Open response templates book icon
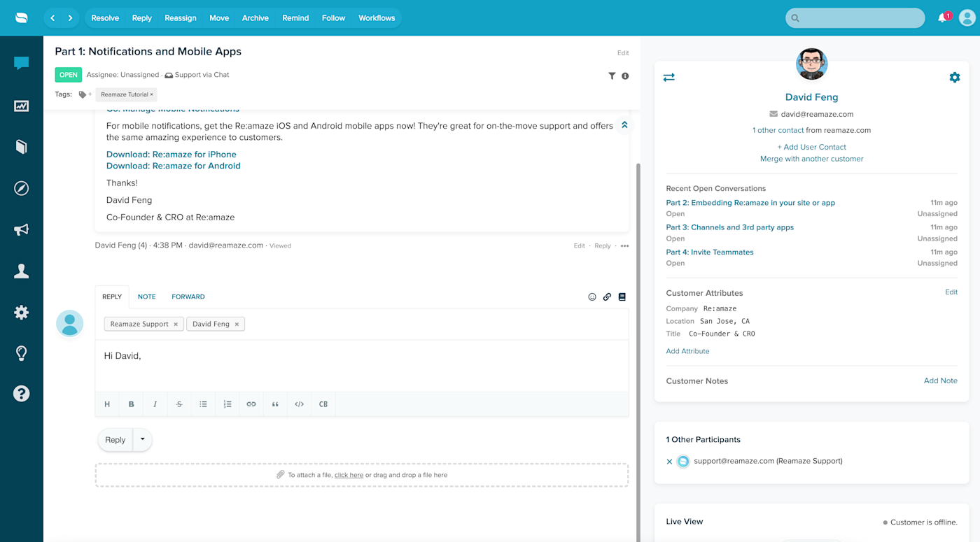Viewport: 980px width, 542px height. 622,297
